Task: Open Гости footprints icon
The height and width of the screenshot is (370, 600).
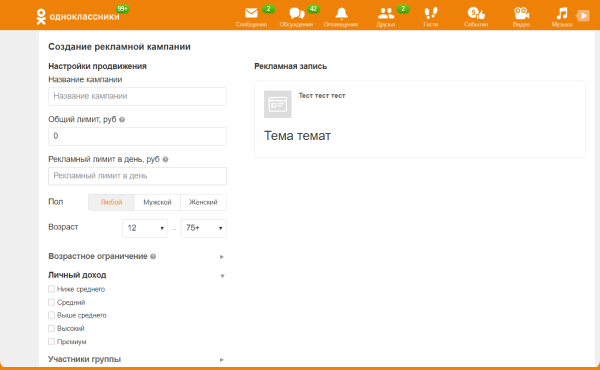Action: coord(431,13)
